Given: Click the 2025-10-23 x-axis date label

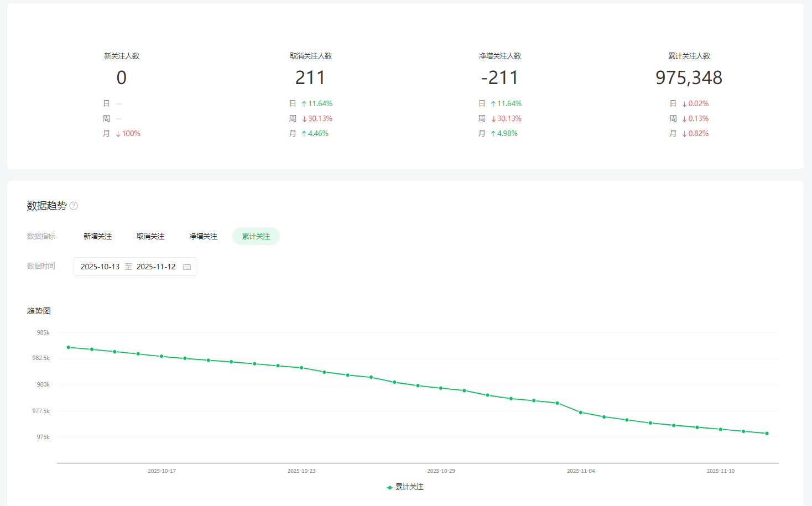Looking at the screenshot, I should coord(301,471).
